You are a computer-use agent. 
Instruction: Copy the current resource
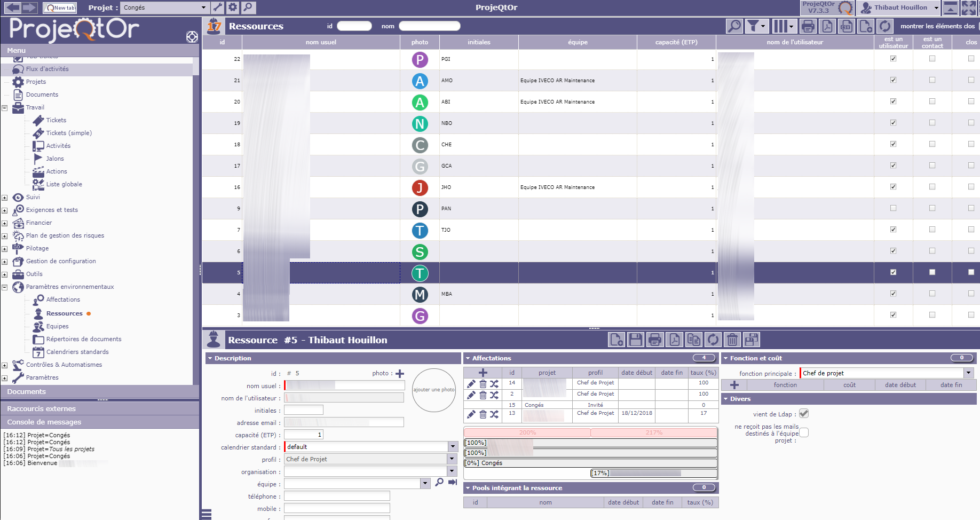click(x=694, y=340)
